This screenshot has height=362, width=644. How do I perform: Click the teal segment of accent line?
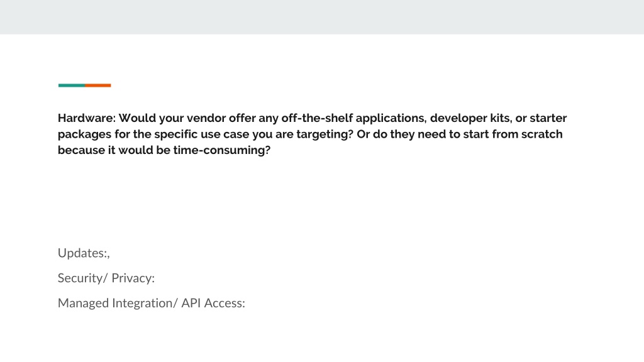(72, 85)
